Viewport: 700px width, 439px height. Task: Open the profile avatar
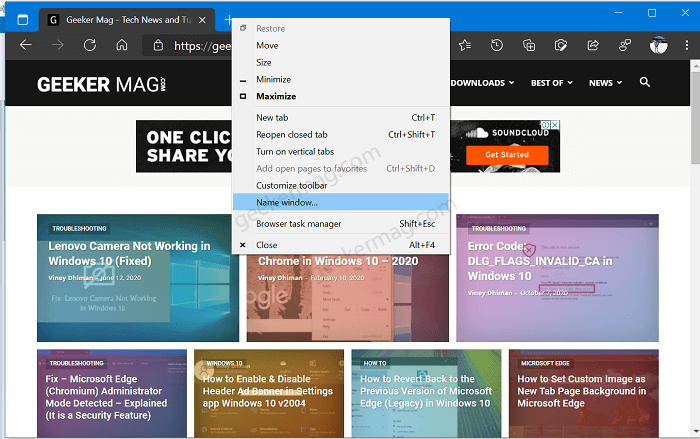(658, 45)
